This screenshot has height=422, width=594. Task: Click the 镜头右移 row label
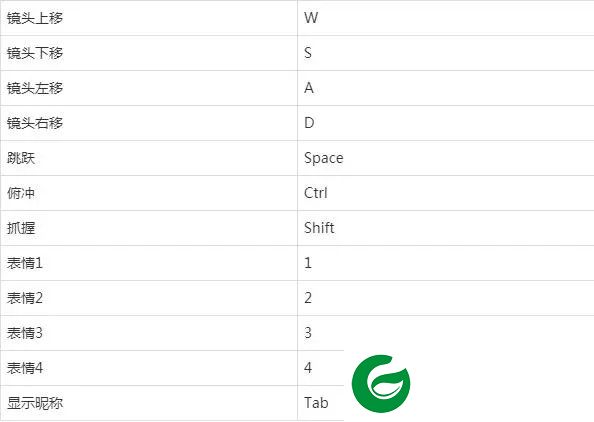(x=35, y=123)
